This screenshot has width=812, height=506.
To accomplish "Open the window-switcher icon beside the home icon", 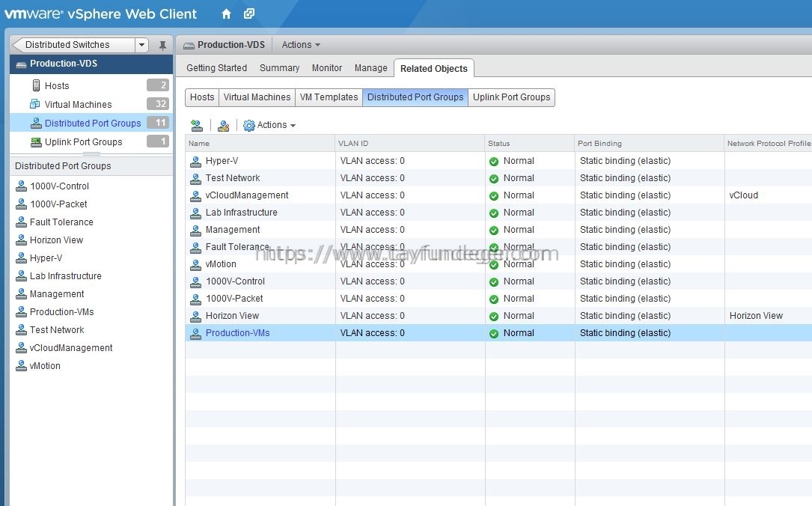I will pos(249,14).
